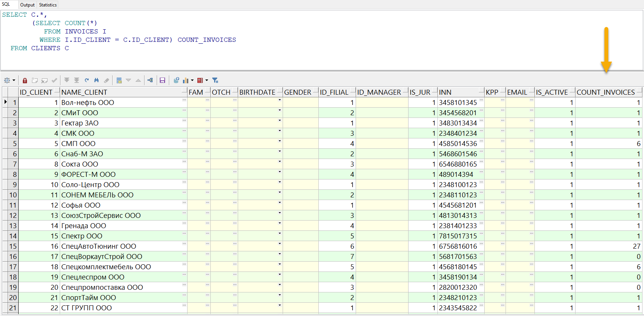Open cell editor dots for Вол-нефть ООО name
Viewport: 644px width, 316px height.
coord(184,100)
